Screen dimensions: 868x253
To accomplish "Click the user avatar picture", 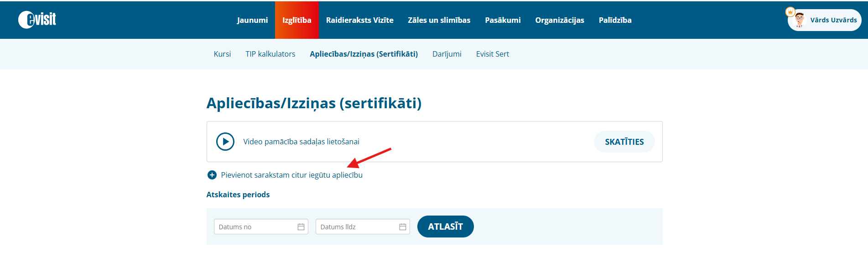I will 799,20.
